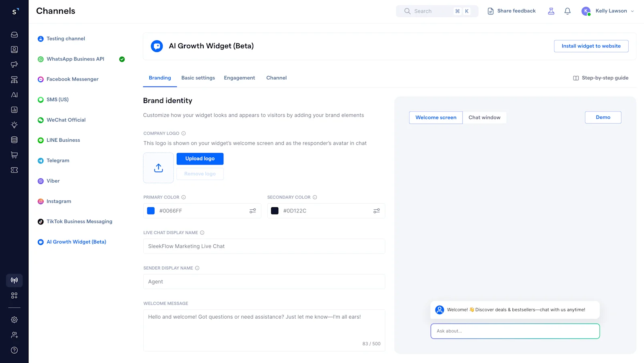Select the Channels antenna icon
Viewport: 644px width, 363px height.
pos(14,280)
